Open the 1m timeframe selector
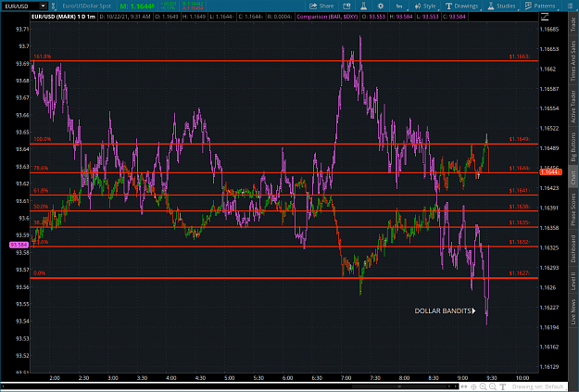 click(x=399, y=6)
